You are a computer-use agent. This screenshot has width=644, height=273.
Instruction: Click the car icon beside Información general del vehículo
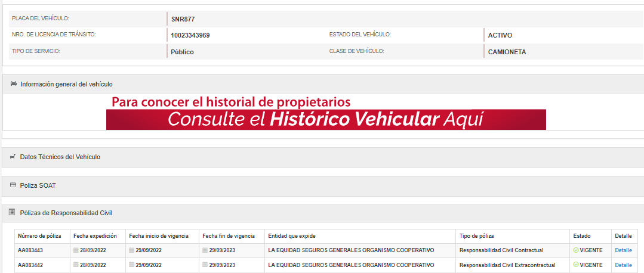13,84
